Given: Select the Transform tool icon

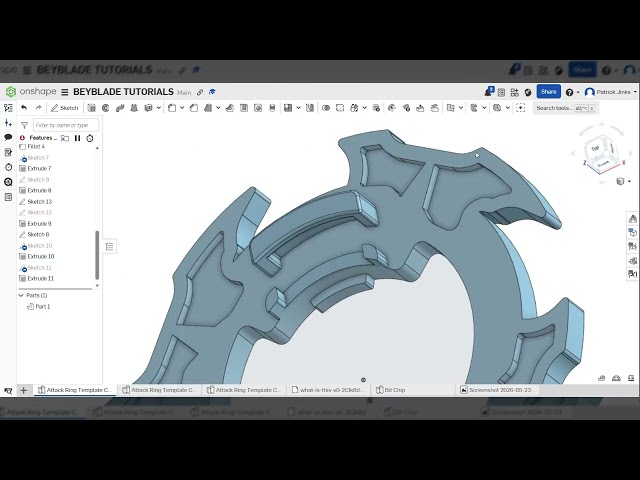Looking at the screenshot, I should (354, 108).
